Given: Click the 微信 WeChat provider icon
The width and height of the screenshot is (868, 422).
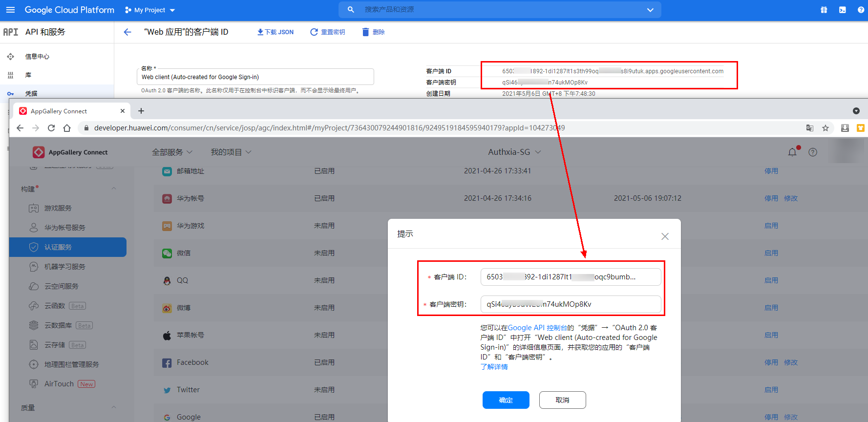Looking at the screenshot, I should tap(167, 253).
